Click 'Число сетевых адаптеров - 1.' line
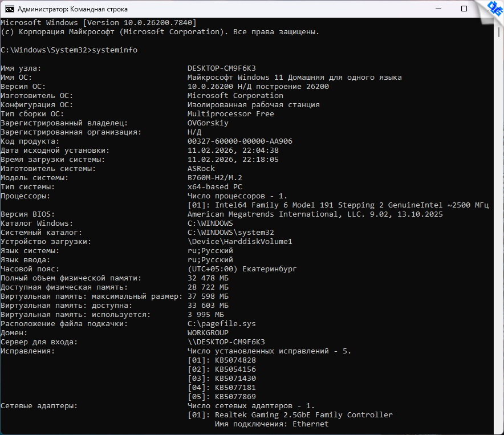The height and width of the screenshot is (435, 504). (x=251, y=406)
